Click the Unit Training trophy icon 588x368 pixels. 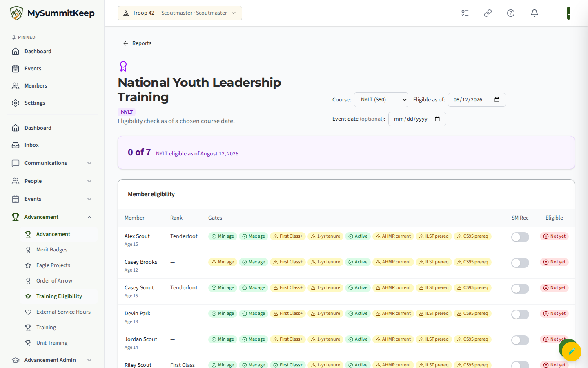28,343
